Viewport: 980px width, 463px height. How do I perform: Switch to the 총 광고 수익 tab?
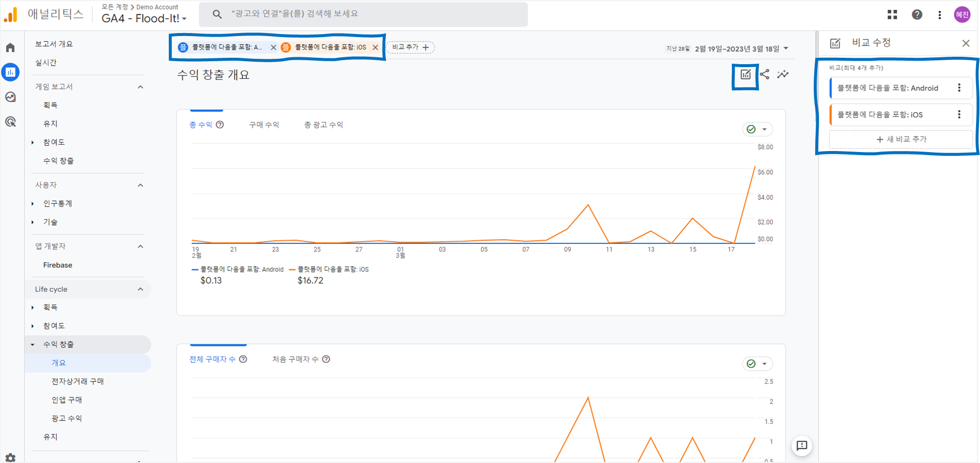pos(324,125)
